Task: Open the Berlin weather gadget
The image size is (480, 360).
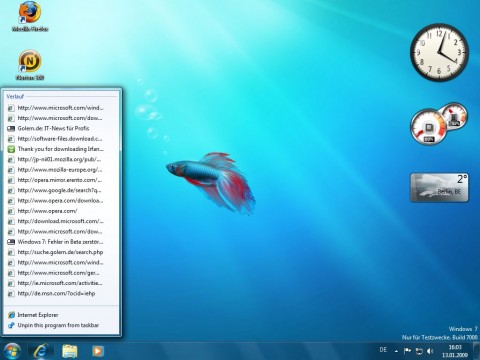Action: tap(439, 187)
